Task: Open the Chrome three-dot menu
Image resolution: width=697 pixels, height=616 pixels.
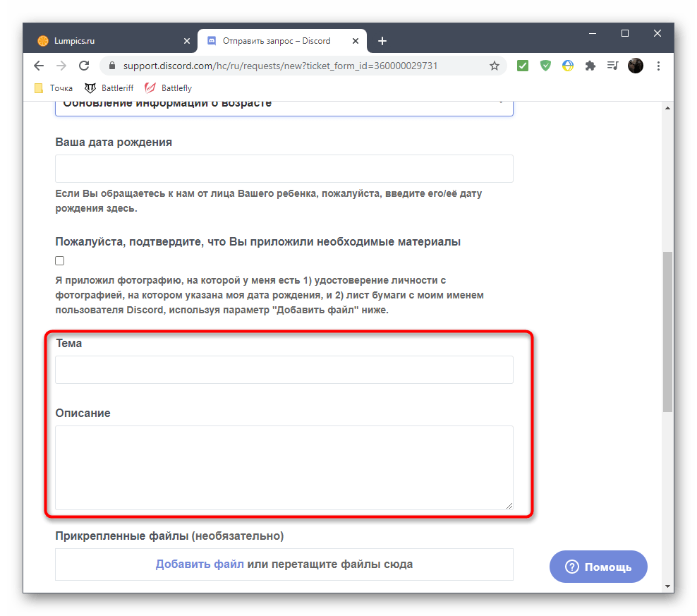Action: [x=658, y=66]
